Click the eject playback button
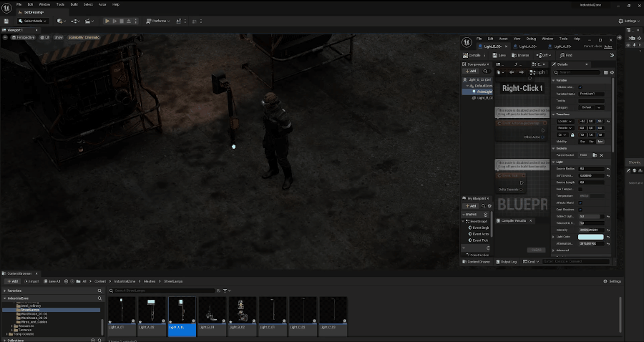The image size is (644, 342). [x=129, y=21]
